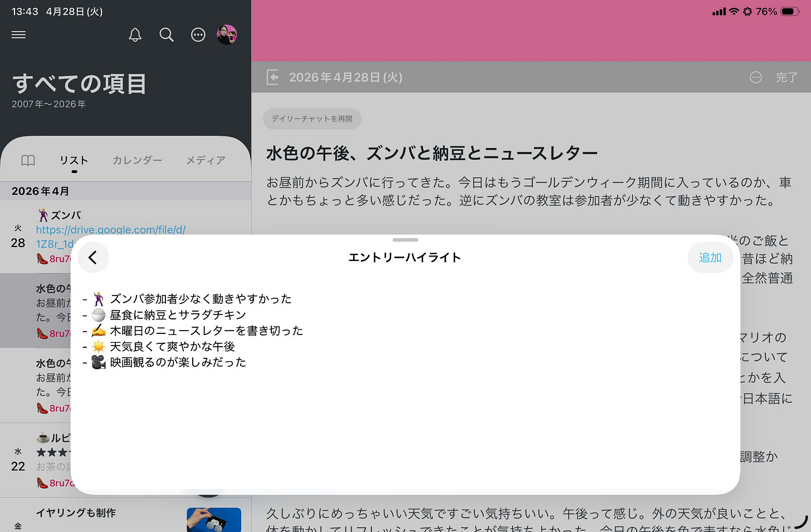811x532 pixels.
Task: Switch to book view tab icon
Action: click(28, 160)
